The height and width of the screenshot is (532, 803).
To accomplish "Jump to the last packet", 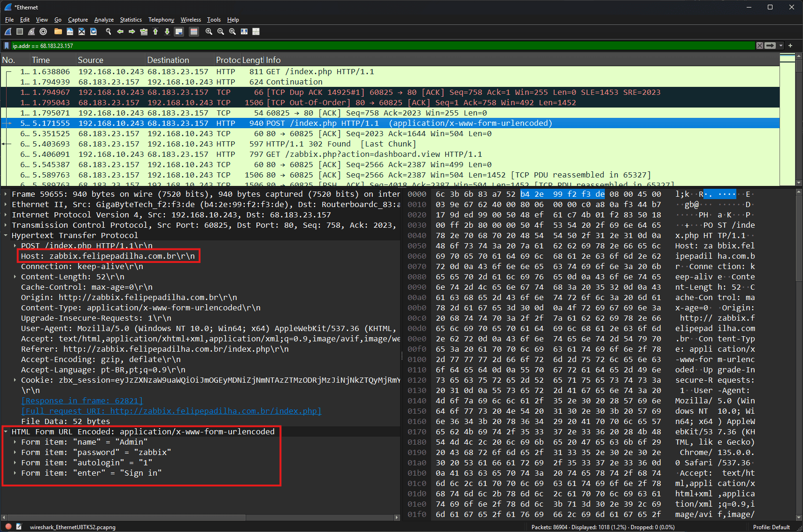I will pyautogui.click(x=167, y=31).
